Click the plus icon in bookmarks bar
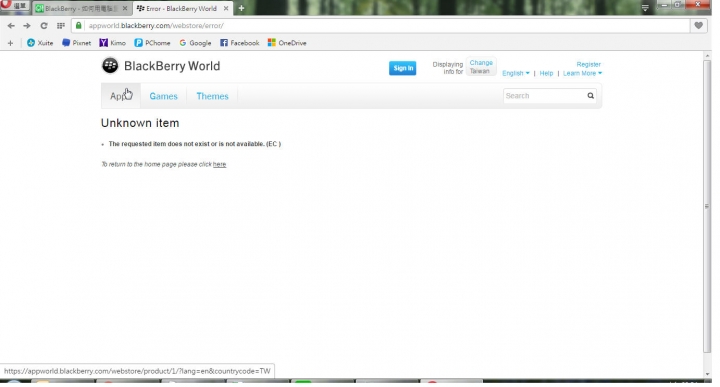Image resolution: width=720 pixels, height=387 pixels. [x=10, y=43]
